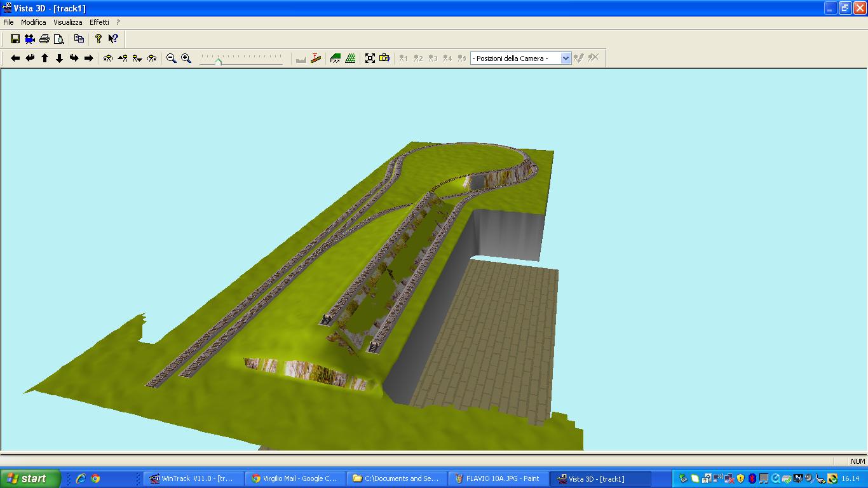
Task: Click the yellow question mark Help icon
Action: tap(98, 39)
